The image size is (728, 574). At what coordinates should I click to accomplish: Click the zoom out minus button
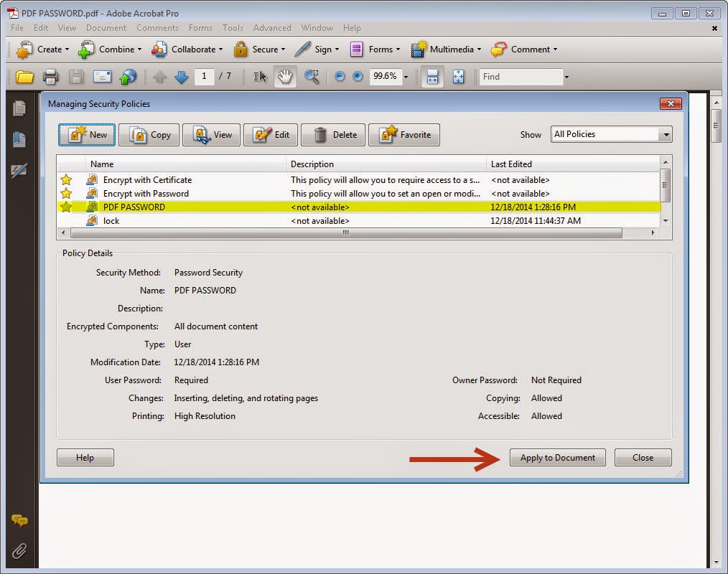tap(340, 76)
